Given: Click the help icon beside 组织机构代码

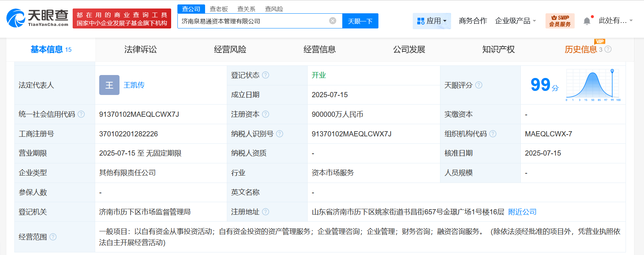Looking at the screenshot, I should coord(493,134).
